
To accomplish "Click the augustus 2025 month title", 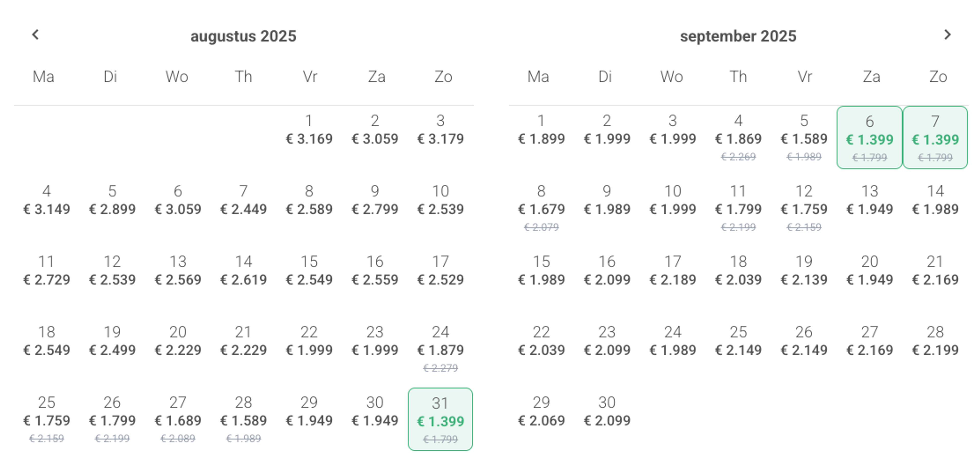I will pyautogui.click(x=243, y=36).
